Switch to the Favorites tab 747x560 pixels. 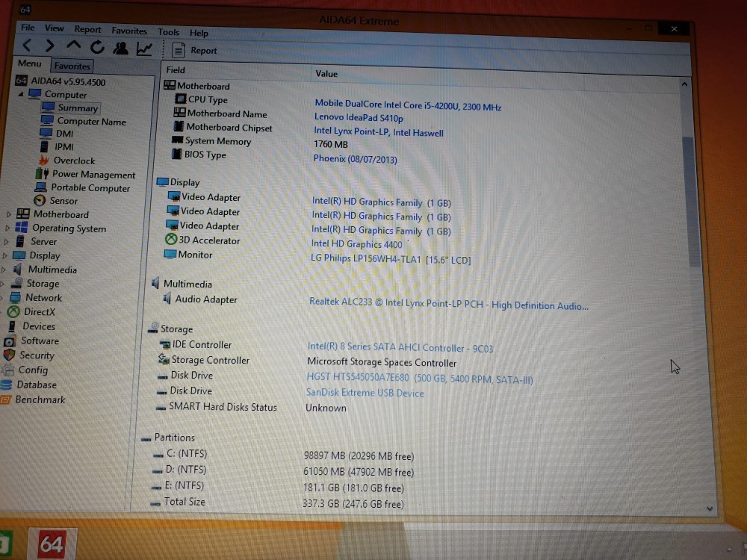click(72, 66)
